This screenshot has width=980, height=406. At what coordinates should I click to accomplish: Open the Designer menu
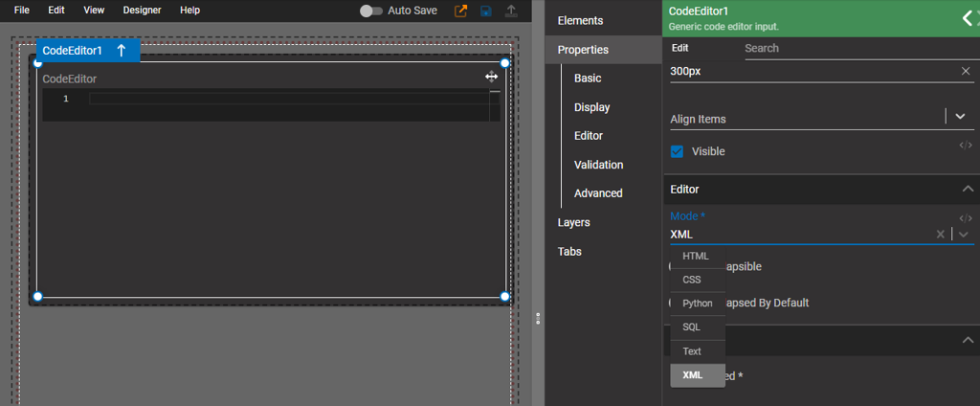point(142,10)
